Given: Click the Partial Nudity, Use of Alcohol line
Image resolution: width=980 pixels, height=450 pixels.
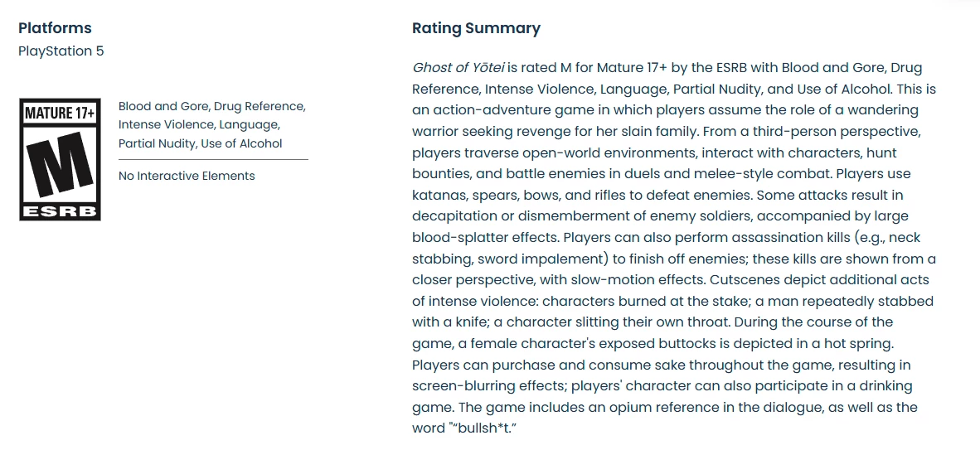Looking at the screenshot, I should [x=200, y=143].
